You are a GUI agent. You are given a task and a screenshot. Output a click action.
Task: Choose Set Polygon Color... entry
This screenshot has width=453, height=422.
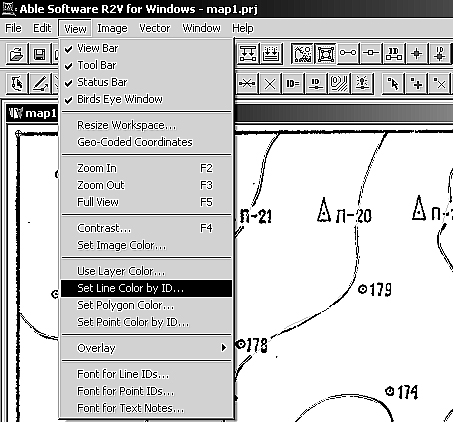click(147, 305)
